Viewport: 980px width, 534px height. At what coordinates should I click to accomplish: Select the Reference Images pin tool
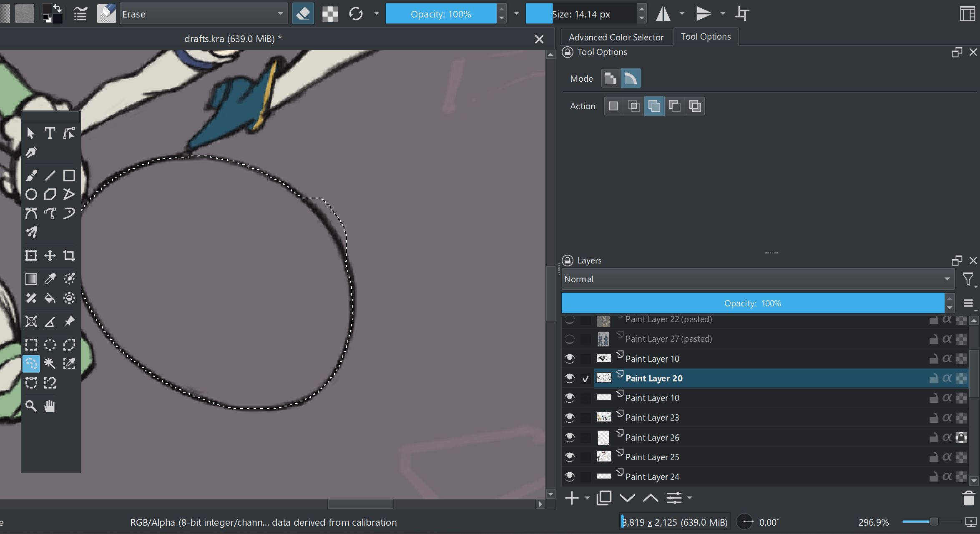click(69, 321)
